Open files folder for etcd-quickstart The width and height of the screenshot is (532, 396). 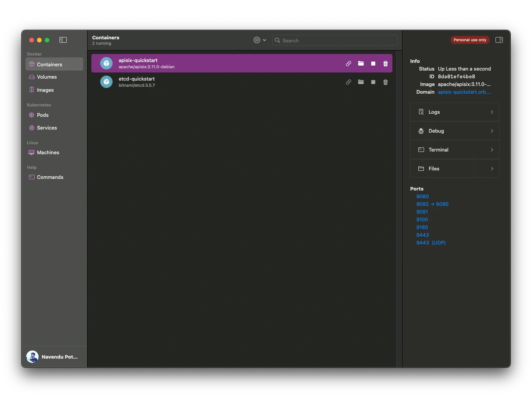tap(361, 82)
